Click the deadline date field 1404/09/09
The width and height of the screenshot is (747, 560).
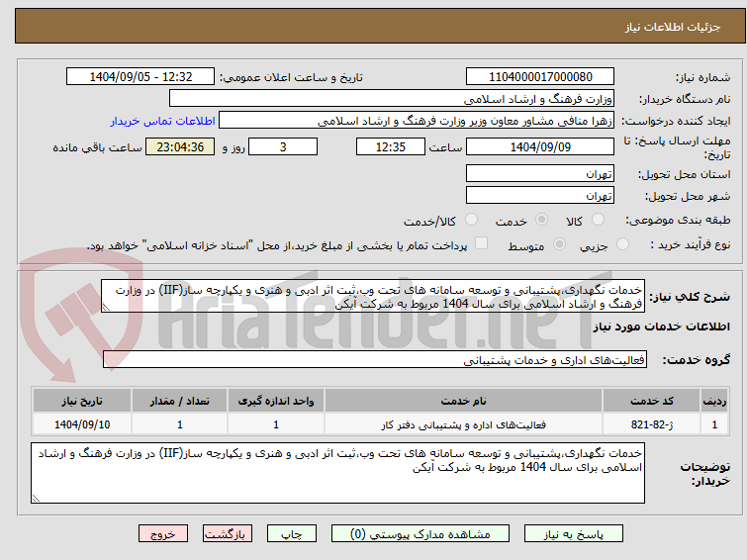[x=540, y=146]
